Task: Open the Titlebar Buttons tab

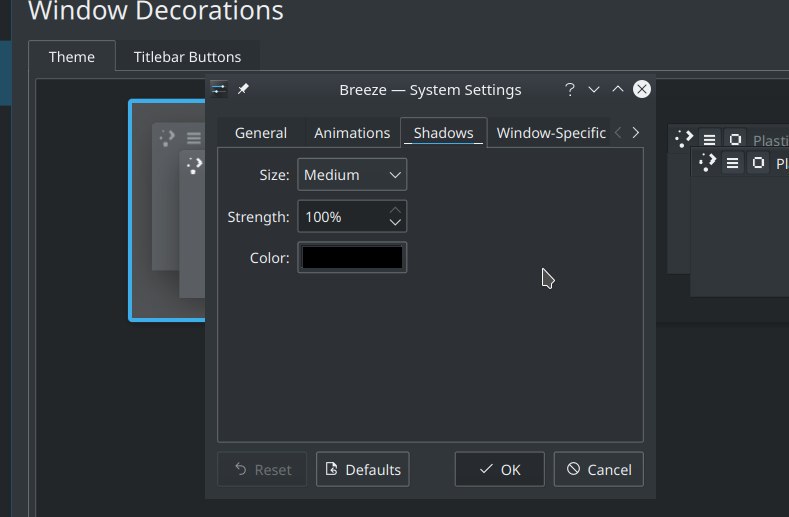Action: 187,56
